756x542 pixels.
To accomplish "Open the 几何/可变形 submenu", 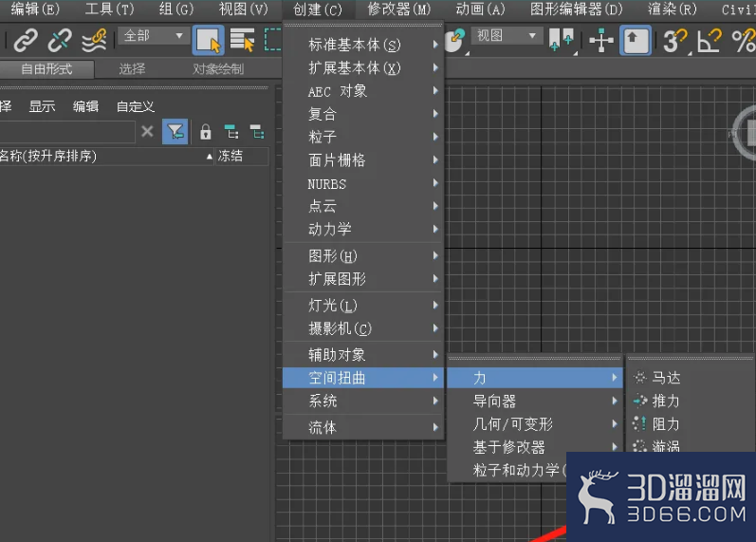I will tap(535, 424).
